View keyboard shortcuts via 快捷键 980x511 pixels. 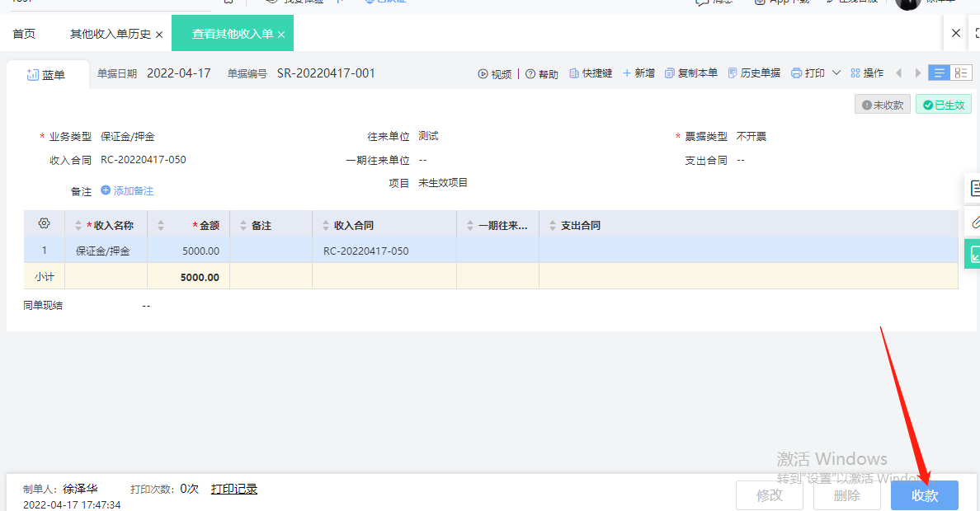pyautogui.click(x=591, y=73)
